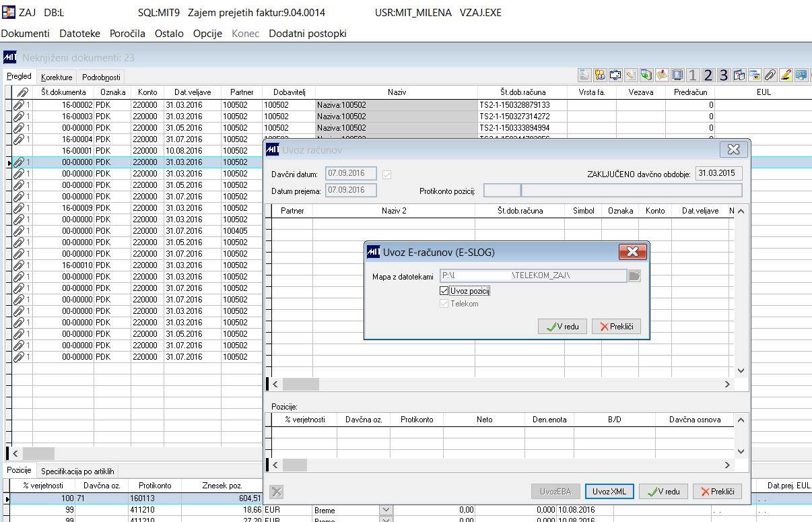Open the Breme dropdown in the positions row
812x522 pixels.
386,511
